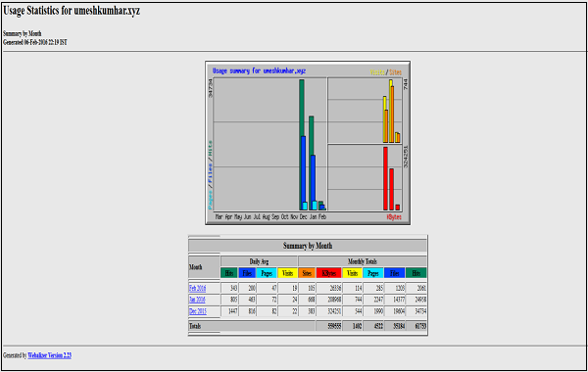Click the Totals row hits cell
Image resolution: width=588 pixels, height=372 pixels.
click(416, 326)
